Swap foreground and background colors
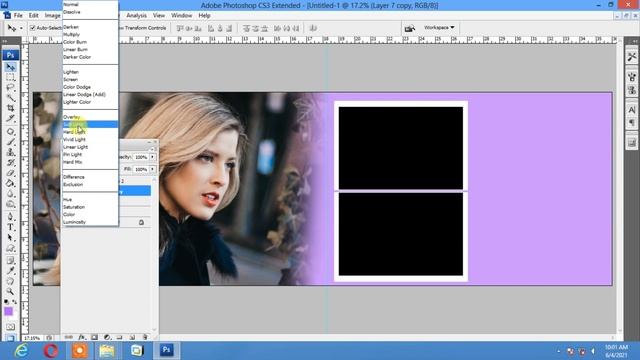Screen dimensions: 640x360 pyautogui.click(x=15, y=302)
